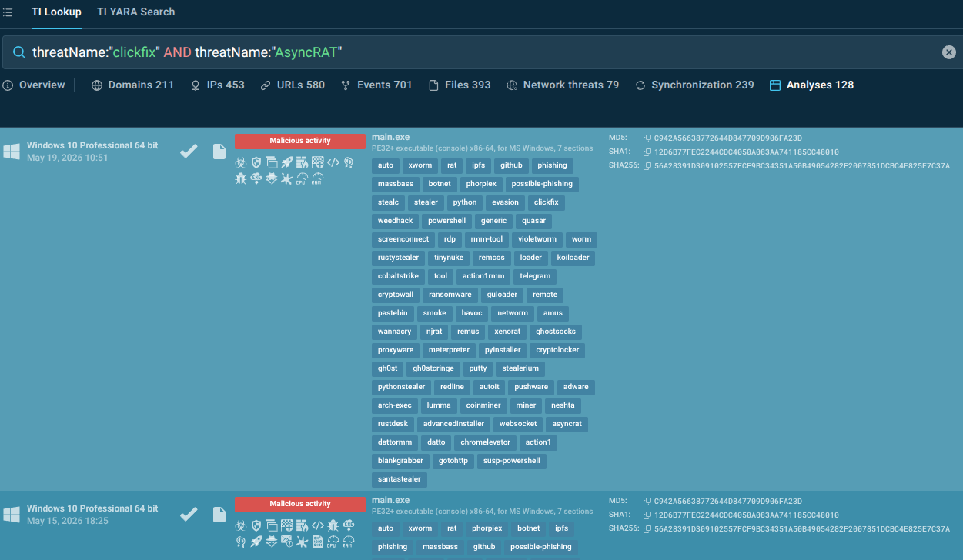
Task: Click the binary document icon, May 15 row
Action: (x=318, y=542)
